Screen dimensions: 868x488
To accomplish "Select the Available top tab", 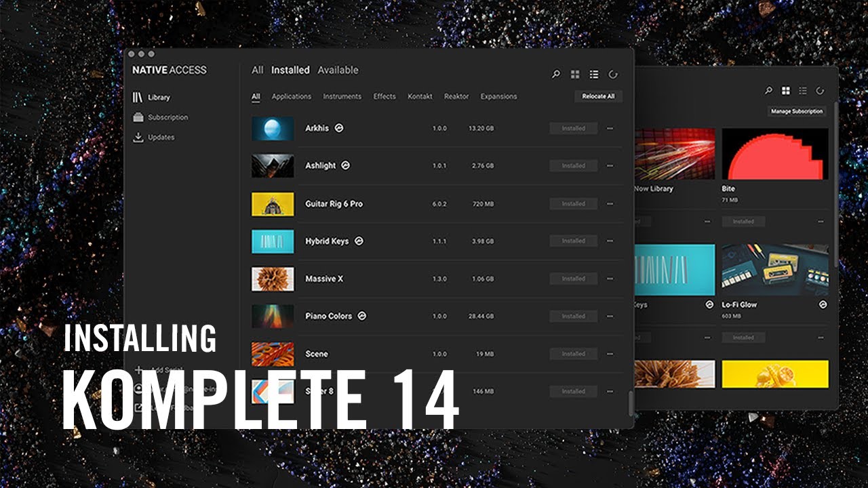I will 338,70.
